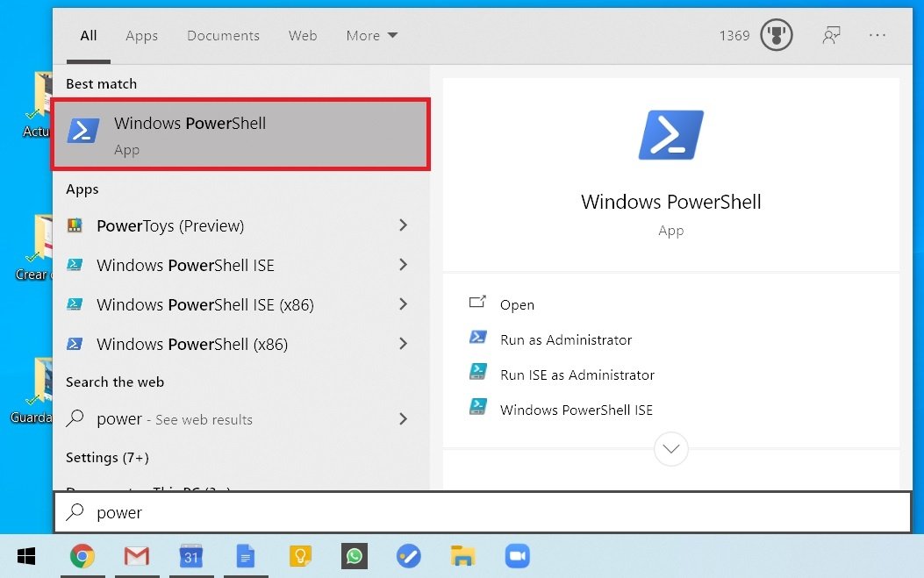
Task: Expand Windows PowerShell ISE options arrow
Action: pos(403,265)
